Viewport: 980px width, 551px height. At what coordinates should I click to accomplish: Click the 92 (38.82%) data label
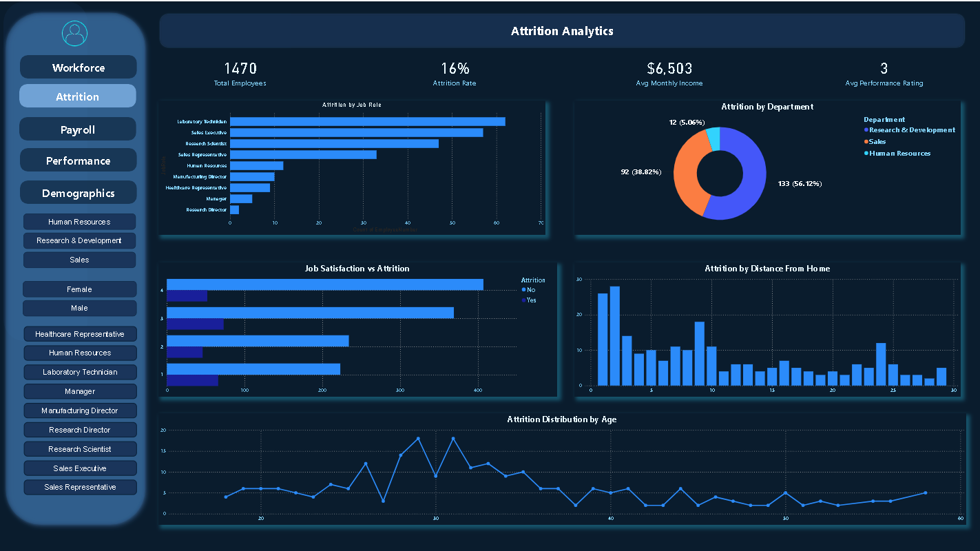point(641,171)
